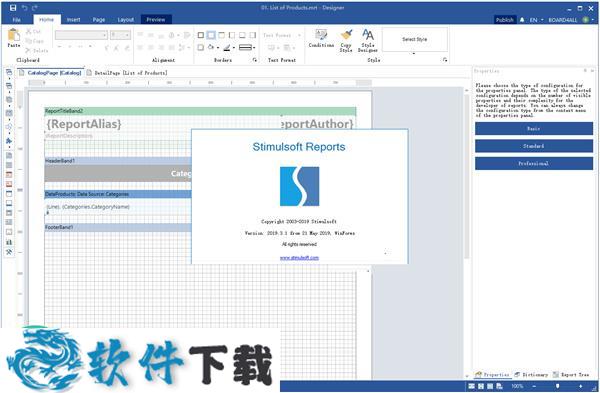Open the Preview tab
Viewport: 600px width, 393px height.
tap(156, 20)
